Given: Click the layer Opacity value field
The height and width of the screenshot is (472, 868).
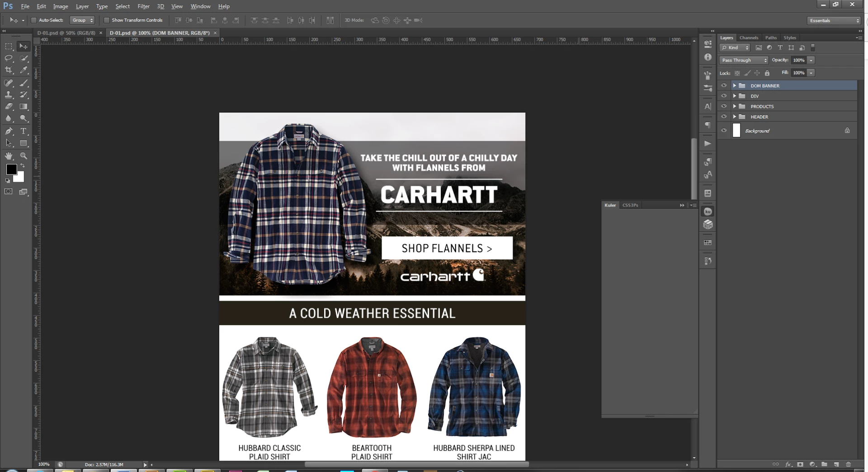Looking at the screenshot, I should 799,60.
